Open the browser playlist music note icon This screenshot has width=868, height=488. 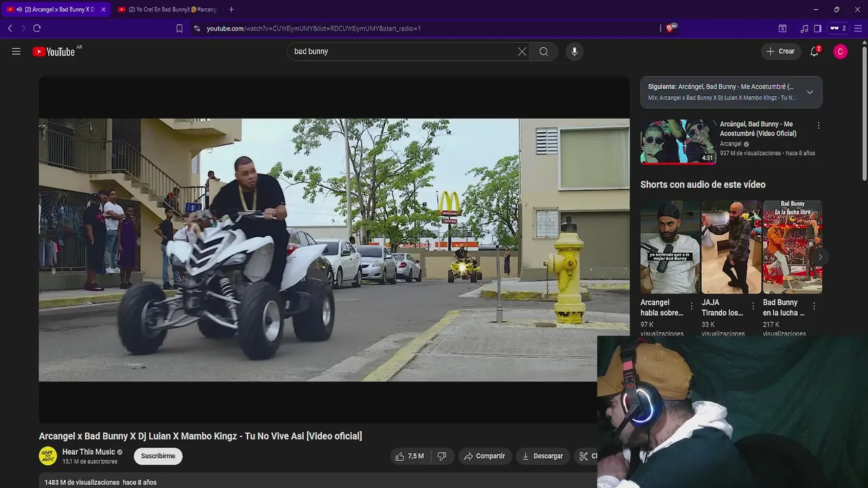click(x=804, y=28)
